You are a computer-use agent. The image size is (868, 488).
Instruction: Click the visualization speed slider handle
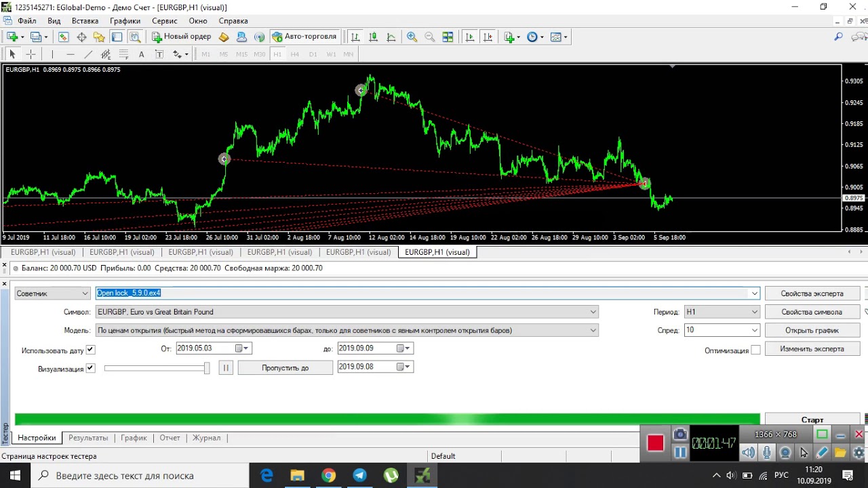click(x=207, y=367)
